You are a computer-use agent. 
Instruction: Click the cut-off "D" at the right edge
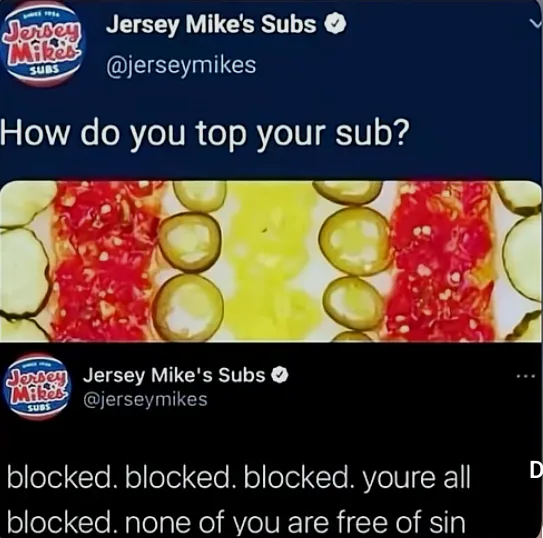click(537, 472)
